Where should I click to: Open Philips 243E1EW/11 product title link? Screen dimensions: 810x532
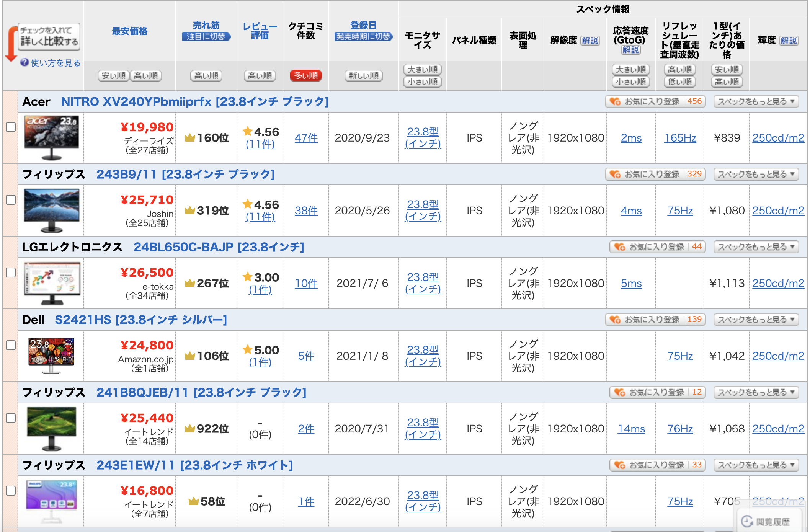tap(194, 465)
